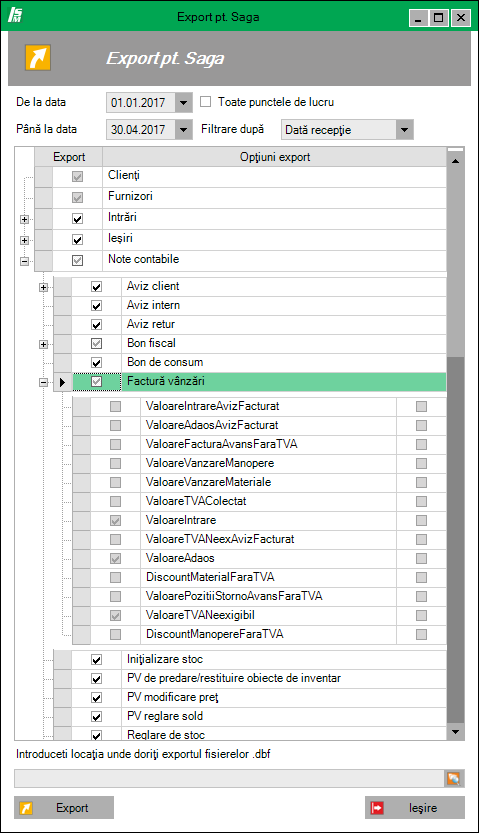Minimize the Export pt. Saga window

pyautogui.click(x=419, y=18)
